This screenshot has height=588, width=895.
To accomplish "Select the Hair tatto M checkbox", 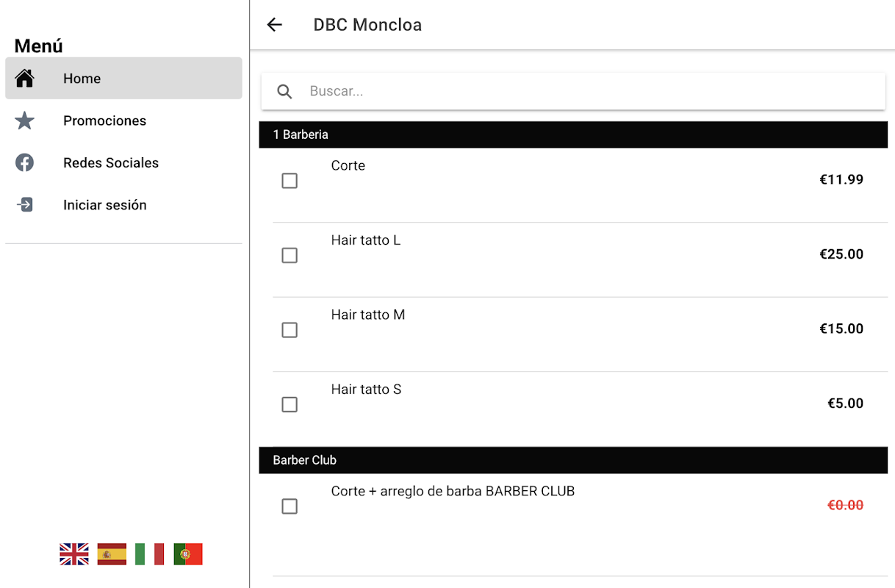I will point(290,330).
